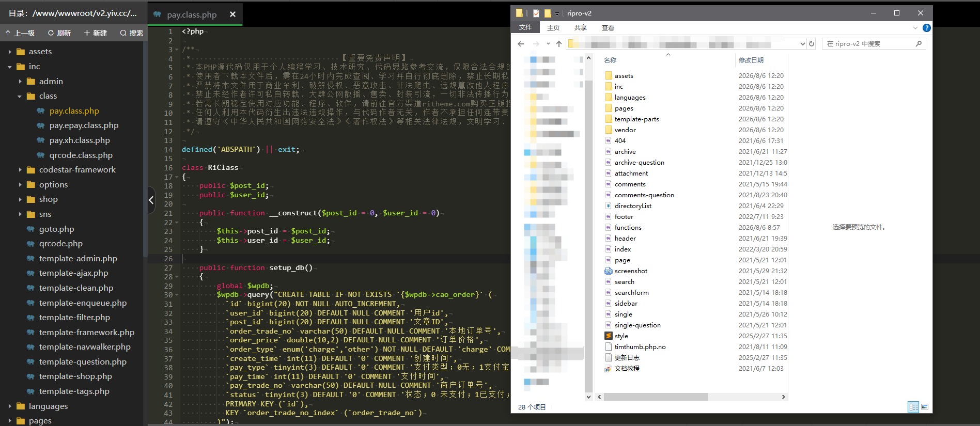The image size is (980, 426).
Task: Expand the shop folder arrow
Action: point(20,199)
